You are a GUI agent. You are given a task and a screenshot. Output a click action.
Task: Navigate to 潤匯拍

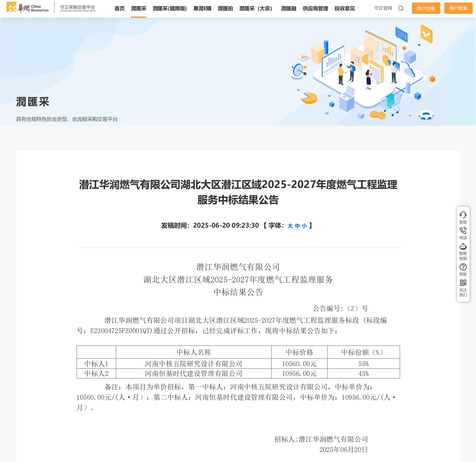coord(225,8)
